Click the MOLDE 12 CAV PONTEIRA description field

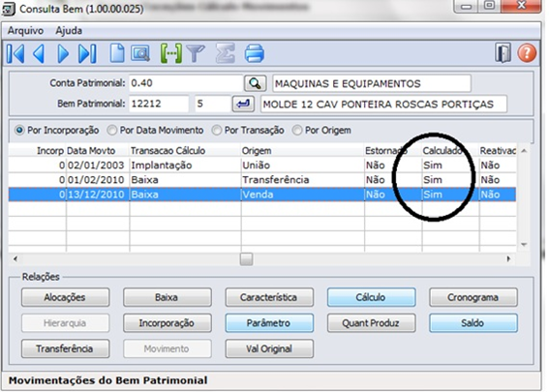pyautogui.click(x=383, y=105)
